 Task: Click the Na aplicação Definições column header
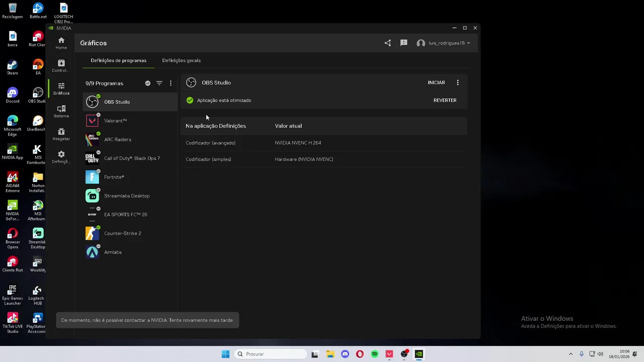[216, 126]
